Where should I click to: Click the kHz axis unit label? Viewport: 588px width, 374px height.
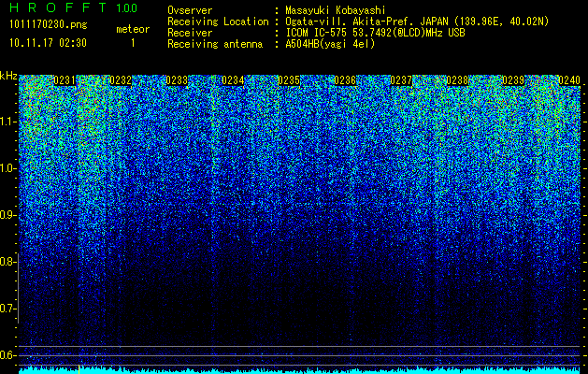click(x=8, y=76)
